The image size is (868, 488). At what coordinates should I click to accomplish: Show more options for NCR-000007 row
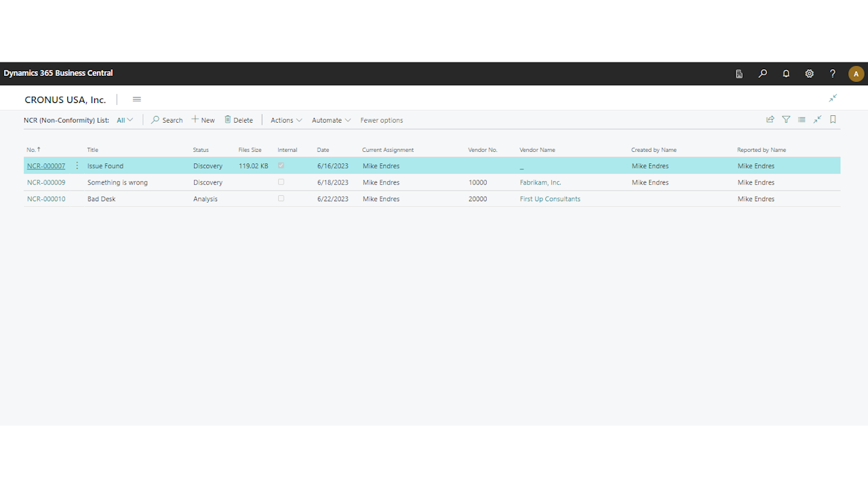(77, 165)
